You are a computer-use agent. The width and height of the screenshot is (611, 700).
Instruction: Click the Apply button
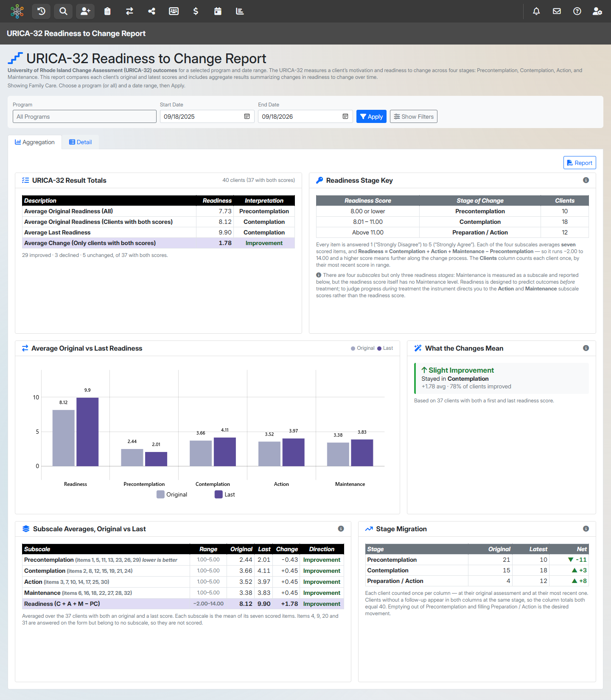tap(371, 117)
